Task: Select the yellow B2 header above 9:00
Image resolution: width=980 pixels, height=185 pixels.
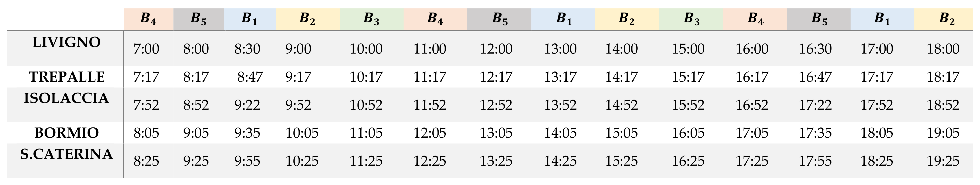Action: (x=307, y=19)
